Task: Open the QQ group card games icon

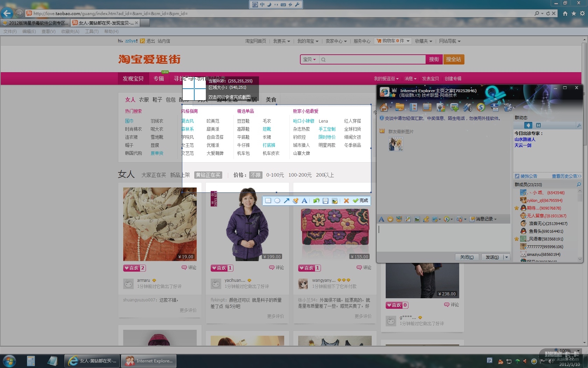Action: (440, 107)
